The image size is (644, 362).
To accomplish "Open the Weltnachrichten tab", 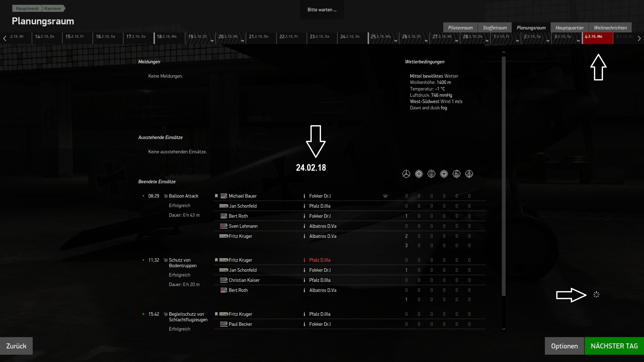I will [x=610, y=28].
